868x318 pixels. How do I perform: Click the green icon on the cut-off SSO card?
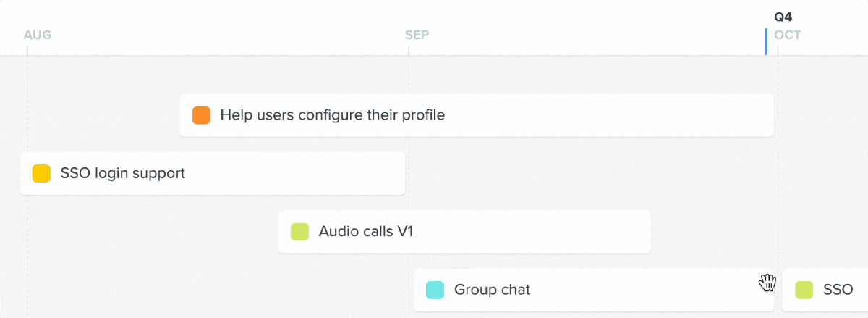click(x=804, y=290)
